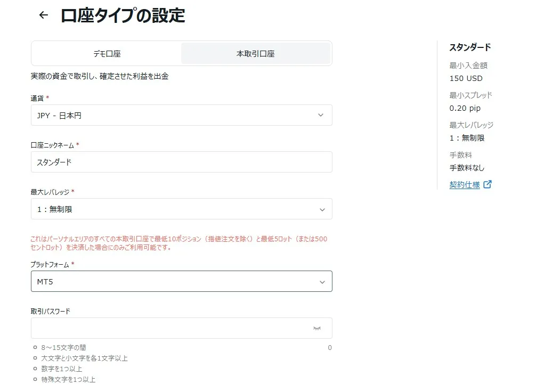This screenshot has height=392, width=536.
Task: Open the JPY - 日本円 currency dropdown
Action: coord(181,115)
